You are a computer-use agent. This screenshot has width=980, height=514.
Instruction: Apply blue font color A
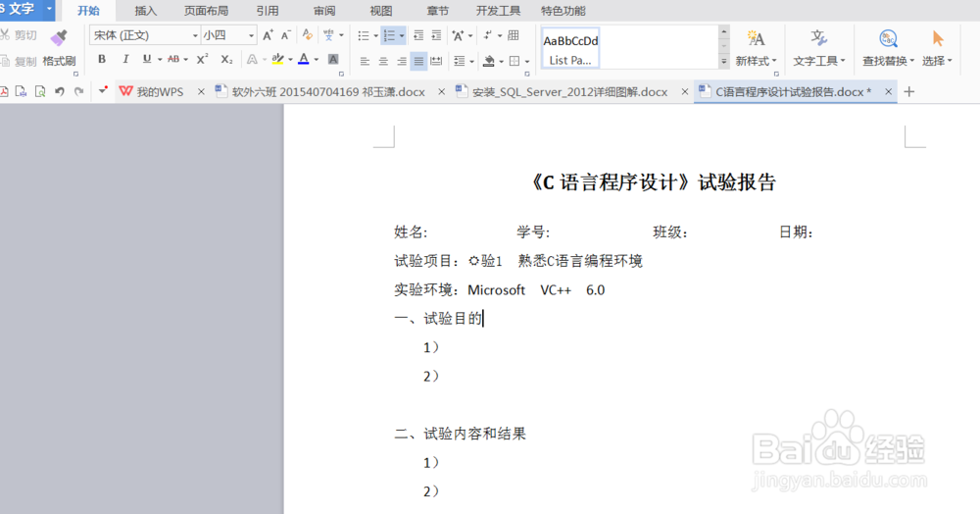304,60
